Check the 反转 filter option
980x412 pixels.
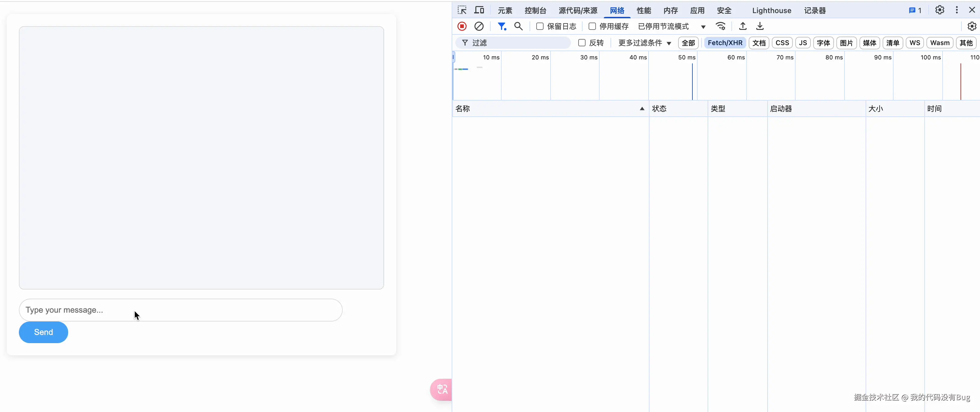point(582,43)
